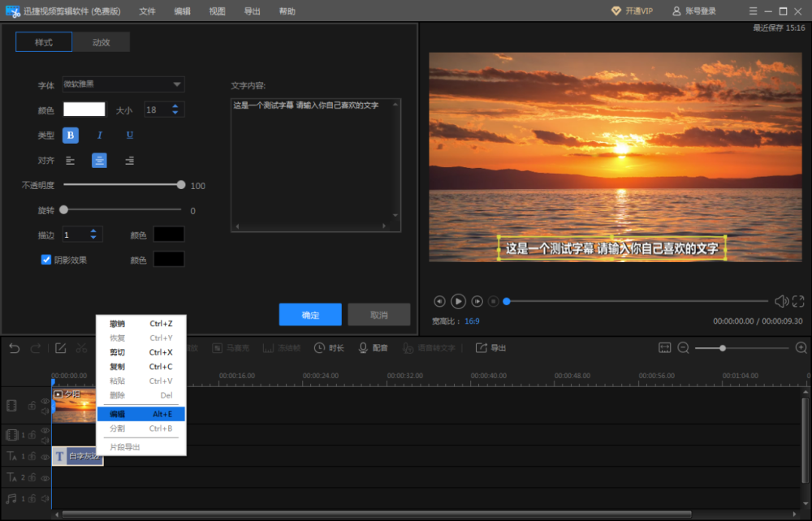Mute the preview volume speaker
812x521 pixels.
(x=781, y=301)
